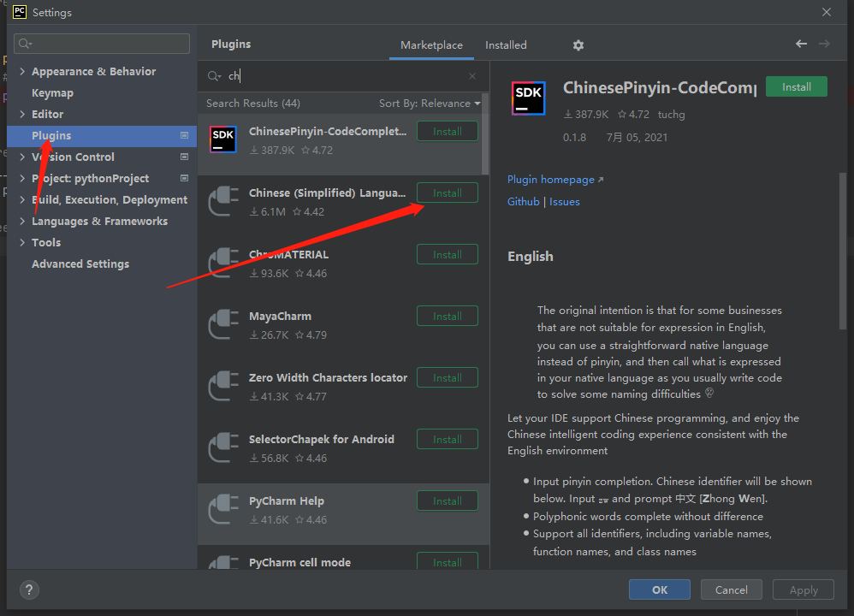Install ChinesePinyin-CodeCompletion from the list
The height and width of the screenshot is (616, 854).
448,131
